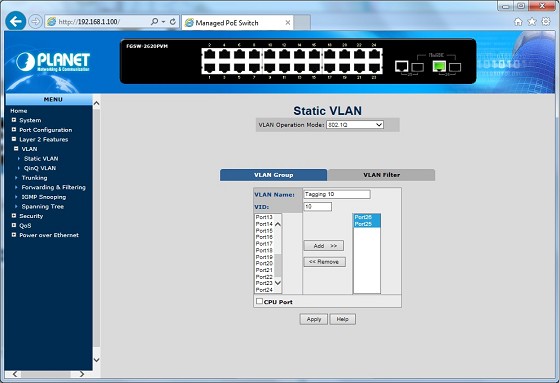Image resolution: width=560 pixels, height=383 pixels.
Task: Click menu horizontal scroll right arrow
Action: click(82, 374)
